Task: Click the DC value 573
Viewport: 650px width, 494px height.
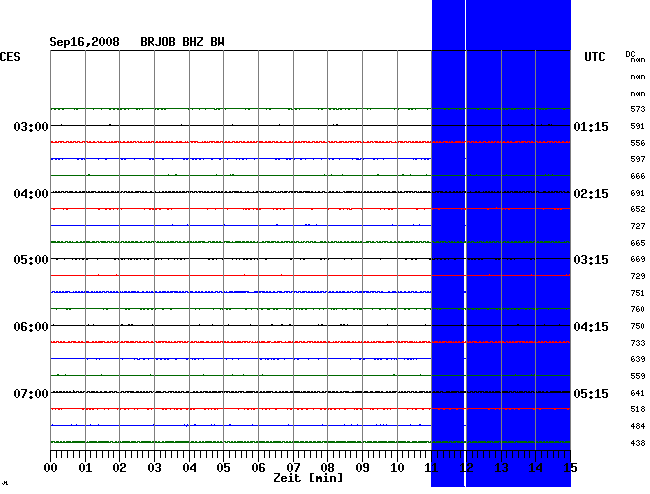Action: coord(638,109)
